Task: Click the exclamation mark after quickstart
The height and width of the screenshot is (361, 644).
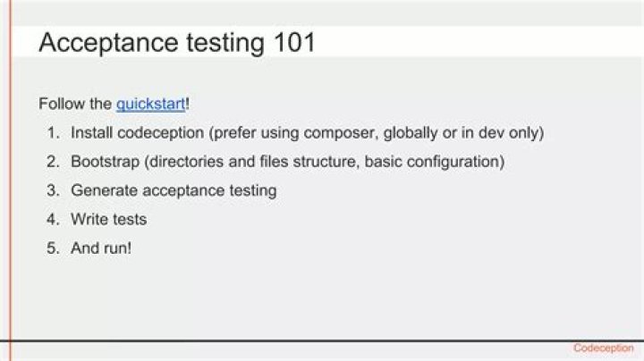Action: point(188,104)
